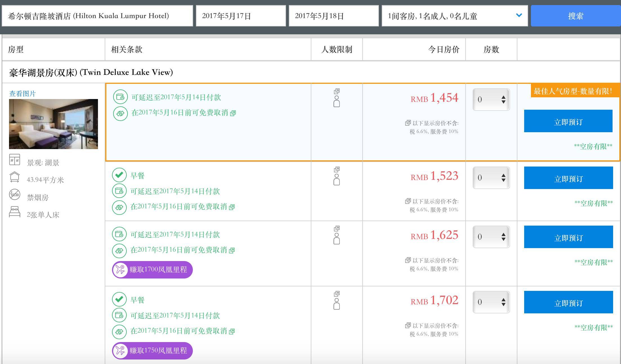This screenshot has height=364, width=621.
Task: Open the occupancy details popup icon in the RMB 1,454 row
Action: coord(337,91)
